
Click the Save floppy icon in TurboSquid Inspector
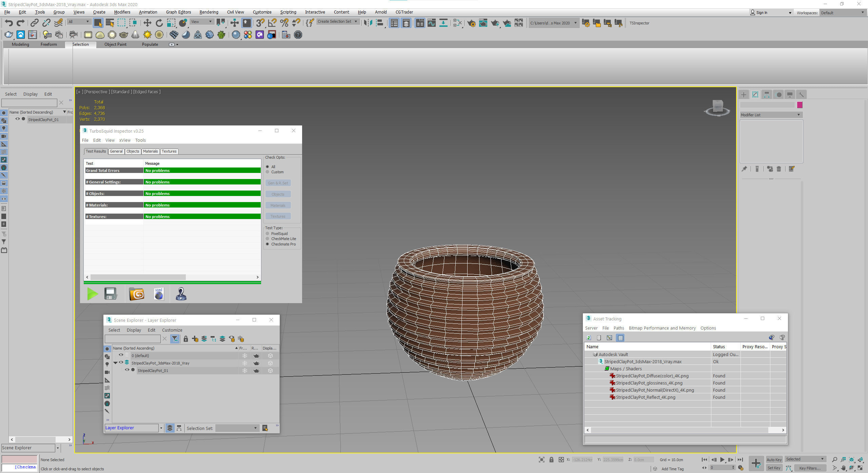tap(111, 294)
